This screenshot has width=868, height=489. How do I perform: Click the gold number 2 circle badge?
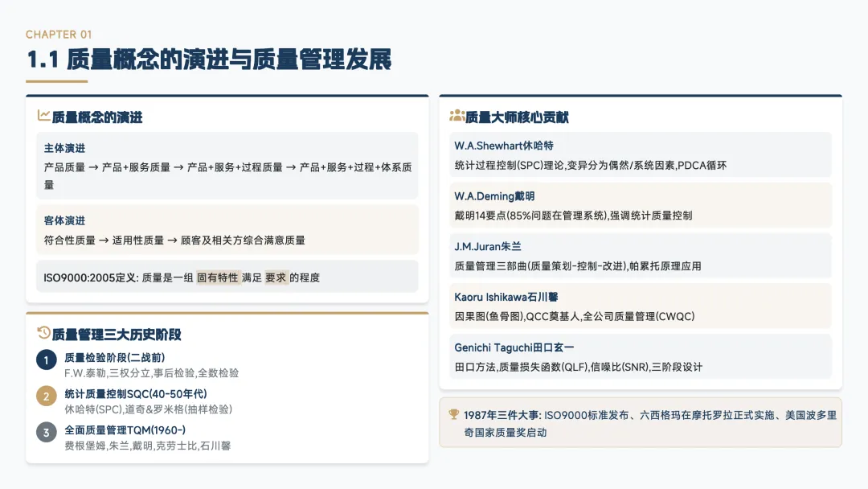(x=47, y=396)
